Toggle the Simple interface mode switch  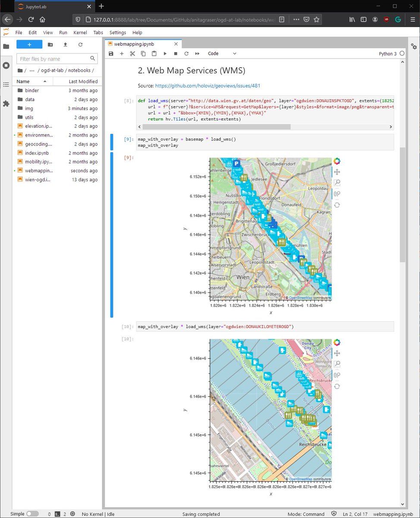click(32, 514)
